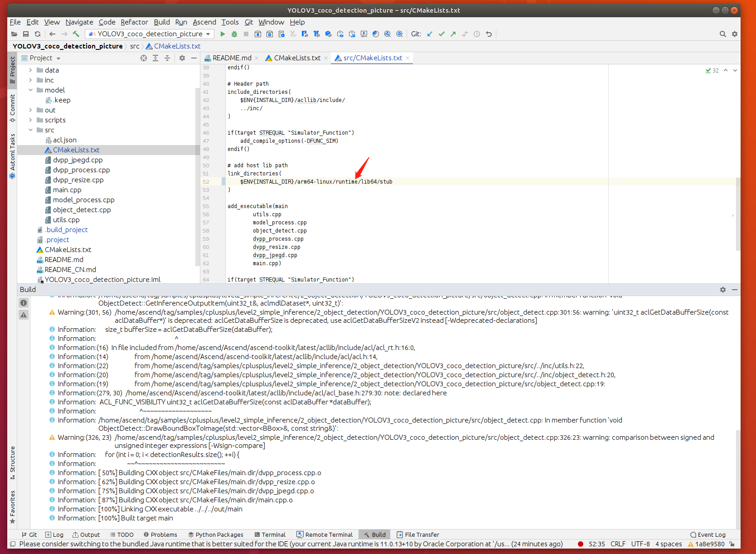Click the Git commit checkmark icon

pyautogui.click(x=441, y=34)
